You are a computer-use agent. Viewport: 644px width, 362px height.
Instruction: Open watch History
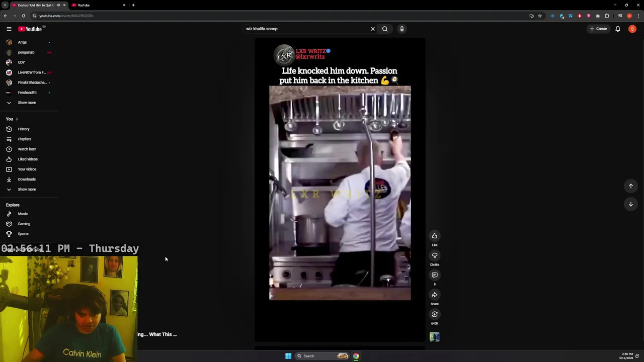click(x=29, y=129)
